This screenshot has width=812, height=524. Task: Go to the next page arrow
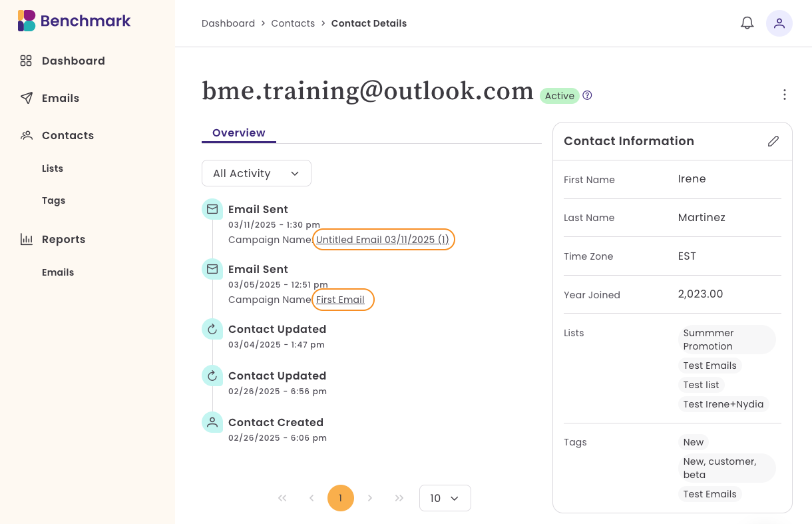(370, 498)
